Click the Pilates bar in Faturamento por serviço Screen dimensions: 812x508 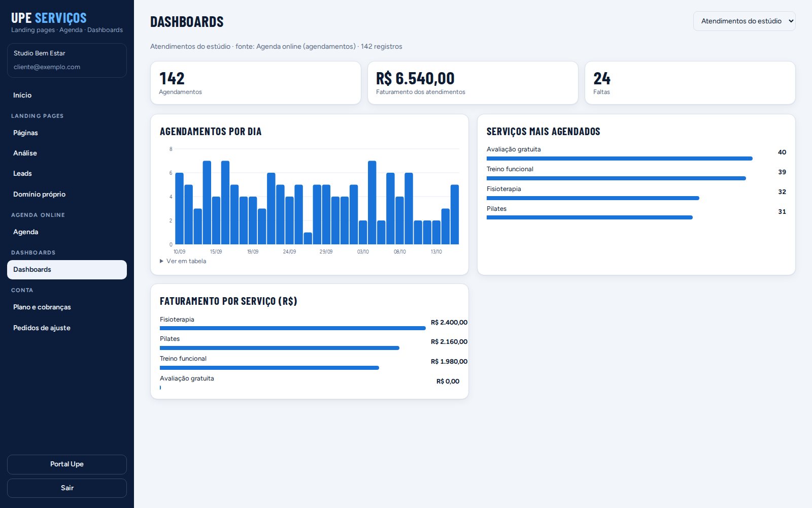click(x=280, y=348)
